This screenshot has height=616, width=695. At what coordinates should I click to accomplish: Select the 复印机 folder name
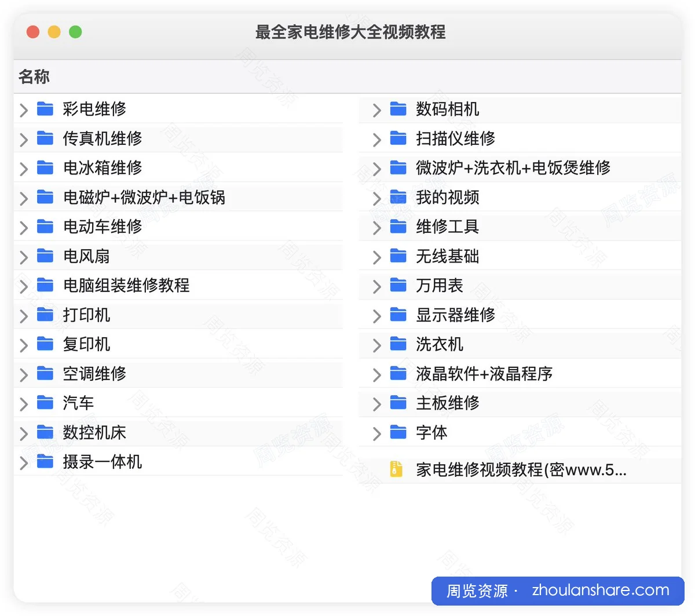[x=86, y=344]
